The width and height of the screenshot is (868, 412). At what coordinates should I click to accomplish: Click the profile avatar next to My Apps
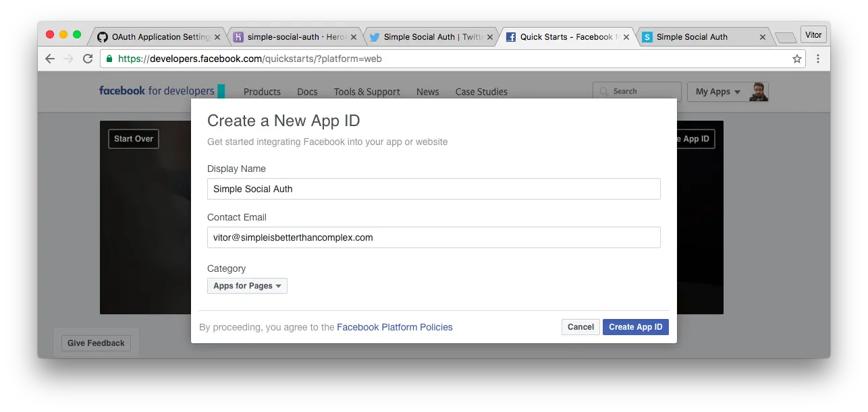click(x=757, y=90)
